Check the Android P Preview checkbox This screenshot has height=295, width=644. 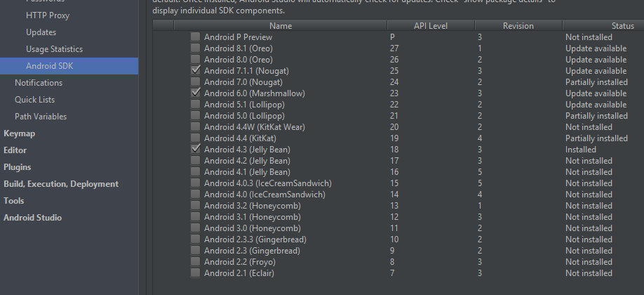click(195, 37)
